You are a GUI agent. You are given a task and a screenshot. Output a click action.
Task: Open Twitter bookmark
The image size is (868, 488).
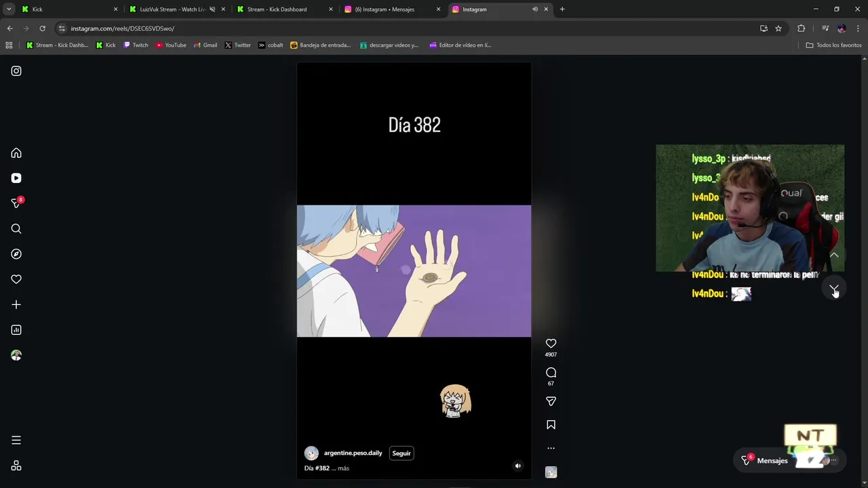[238, 45]
